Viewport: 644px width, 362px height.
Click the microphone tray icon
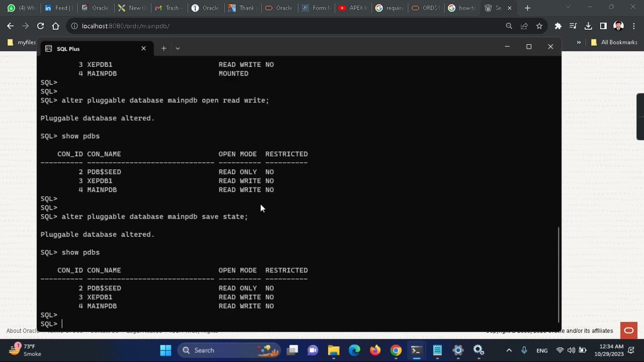(524, 350)
